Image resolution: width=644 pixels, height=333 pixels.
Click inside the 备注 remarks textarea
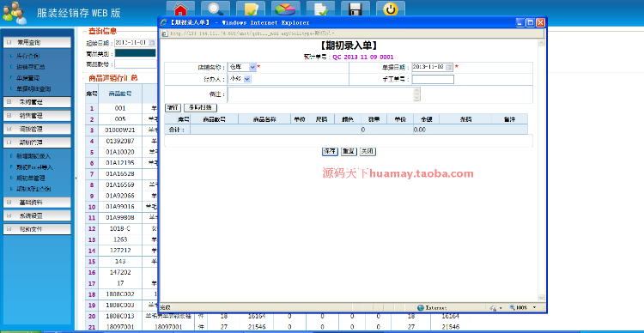[x=320, y=94]
